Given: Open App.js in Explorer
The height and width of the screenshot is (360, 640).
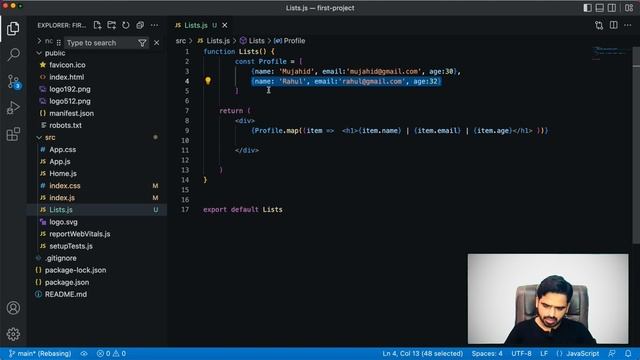Looking at the screenshot, I should point(60,162).
